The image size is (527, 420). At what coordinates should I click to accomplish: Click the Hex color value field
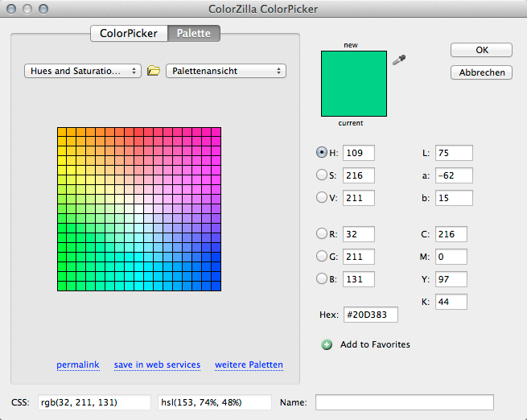click(x=371, y=315)
